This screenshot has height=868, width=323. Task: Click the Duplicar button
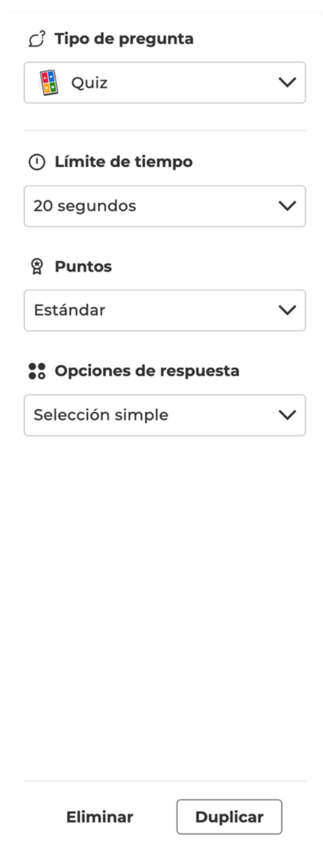pos(229,817)
